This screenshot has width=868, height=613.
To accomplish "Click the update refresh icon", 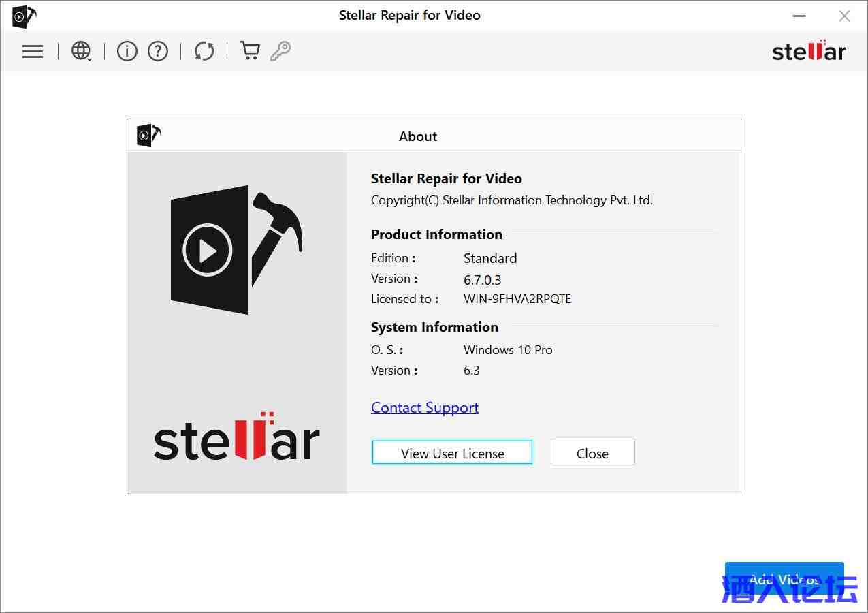I will [x=204, y=51].
